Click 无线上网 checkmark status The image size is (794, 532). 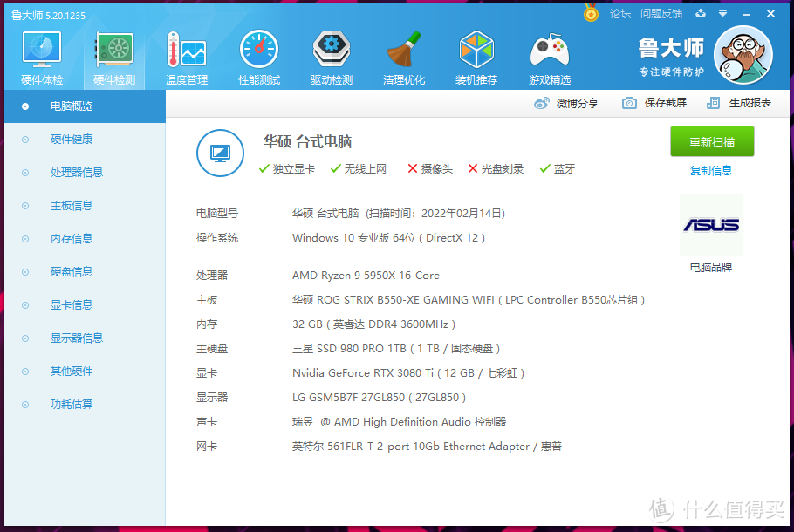(x=359, y=168)
